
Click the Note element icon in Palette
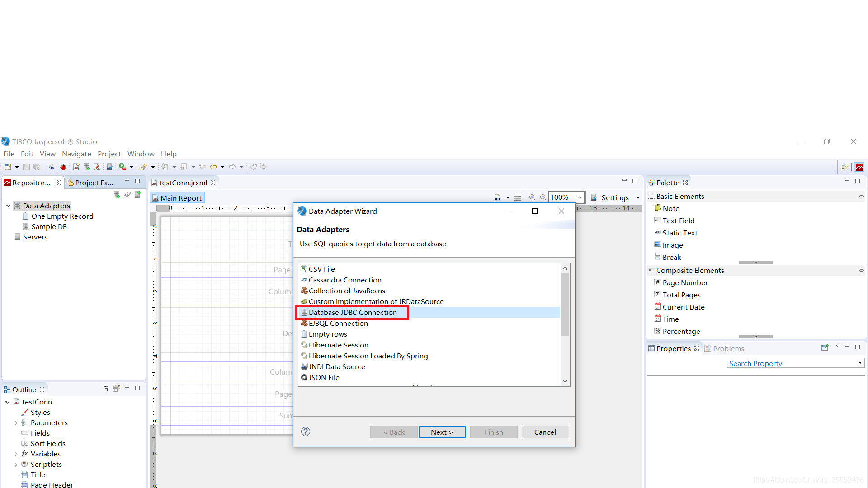tap(658, 208)
